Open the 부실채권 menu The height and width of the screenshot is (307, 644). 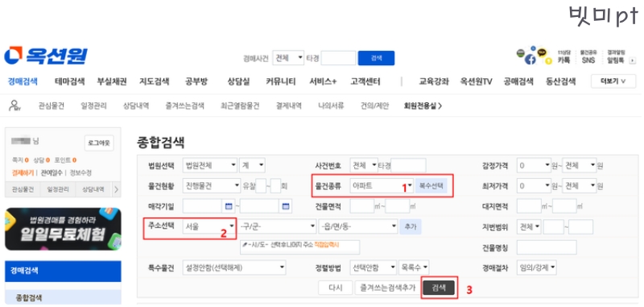pos(112,81)
